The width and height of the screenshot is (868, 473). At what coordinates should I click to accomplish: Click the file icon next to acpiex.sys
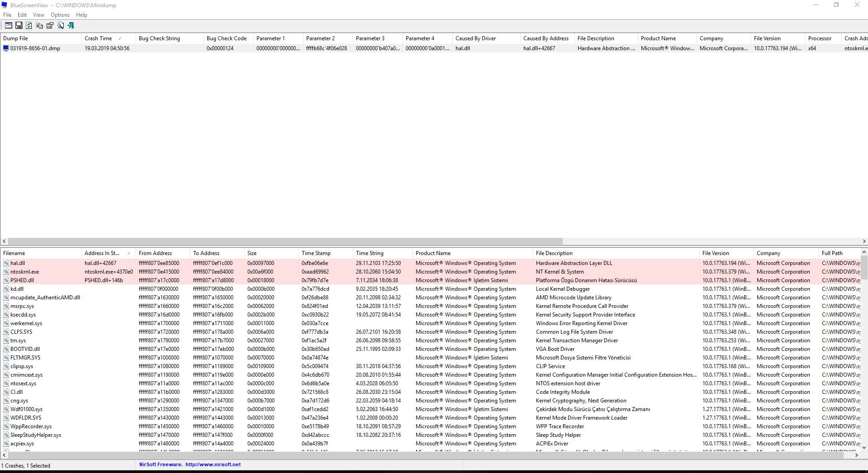[6, 444]
